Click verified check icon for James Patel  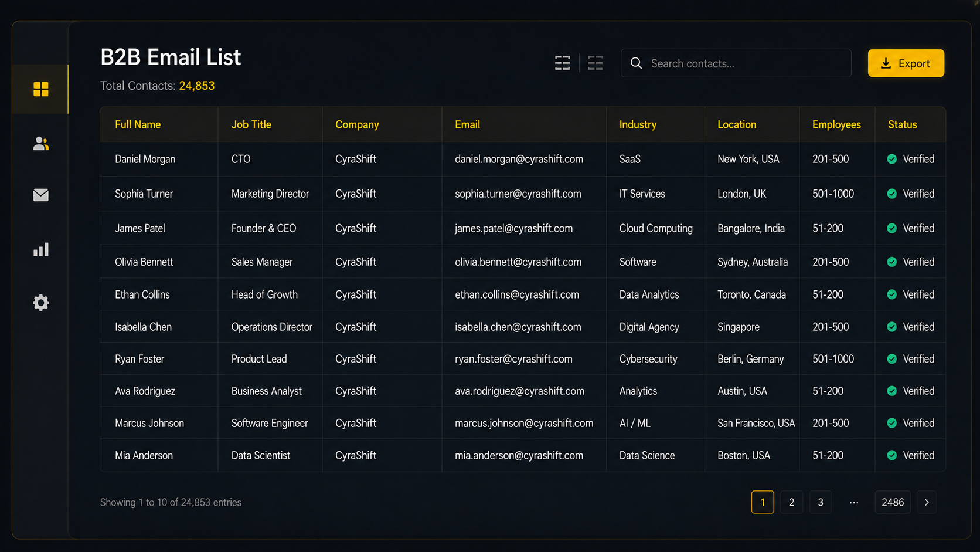tap(892, 228)
